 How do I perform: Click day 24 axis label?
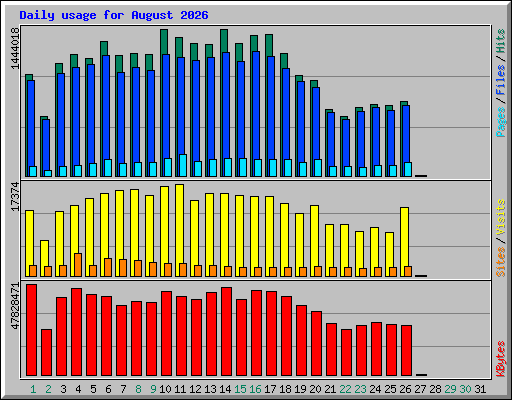click(375, 389)
